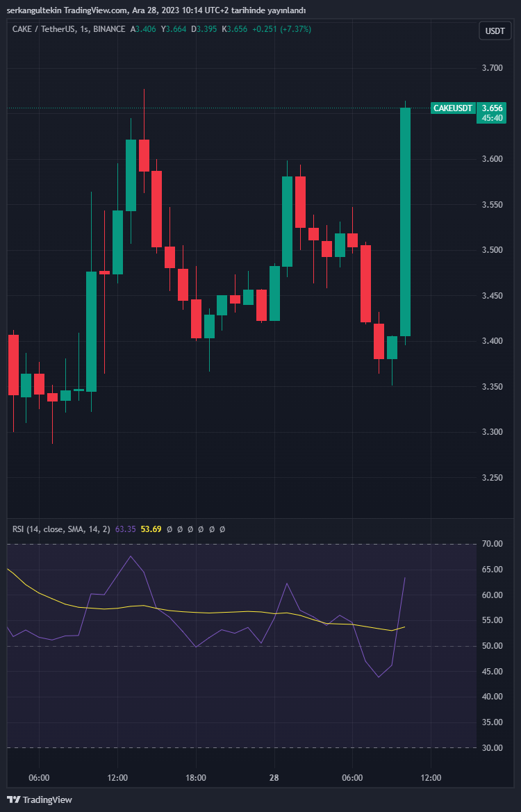Click the latest tall green candle
The width and height of the screenshot is (521, 812).
pyautogui.click(x=405, y=222)
